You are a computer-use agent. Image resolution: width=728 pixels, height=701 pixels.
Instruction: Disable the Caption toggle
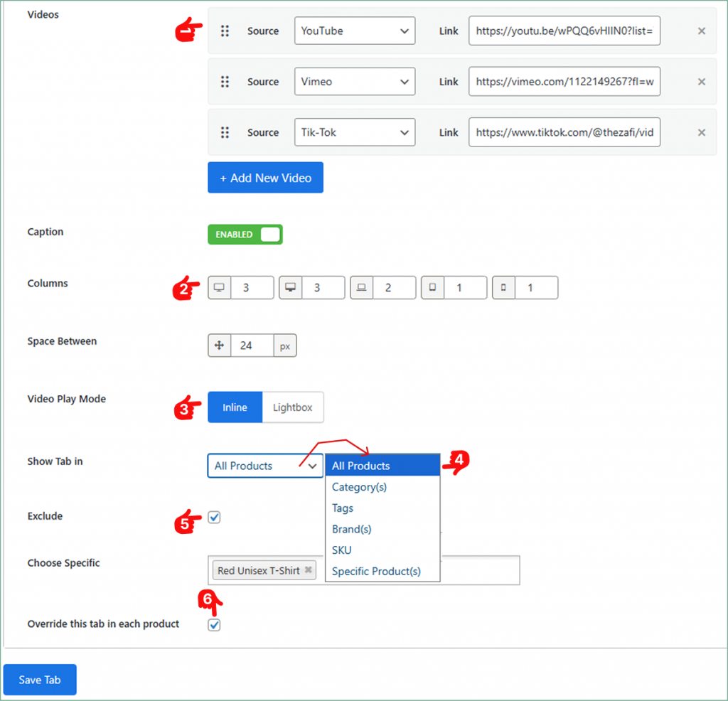point(245,235)
